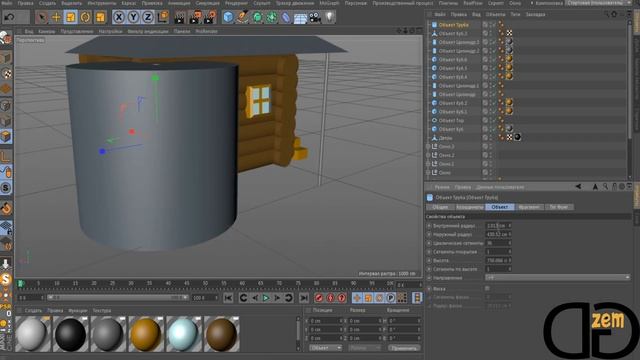Toggle Y axis lock
Viewport: 640px width, 360px height.
pos(133,17)
